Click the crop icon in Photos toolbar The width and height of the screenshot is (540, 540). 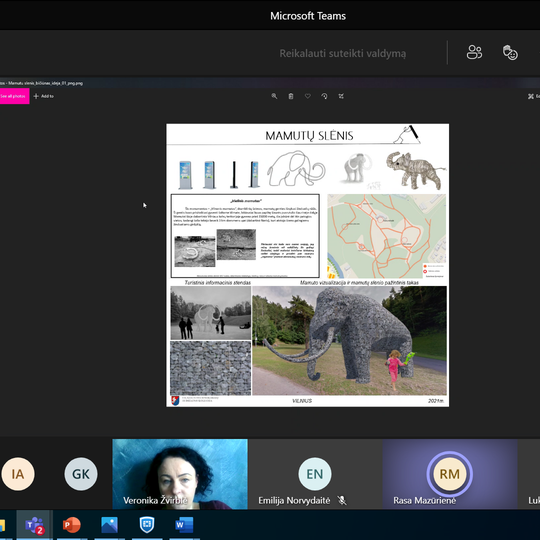click(341, 96)
